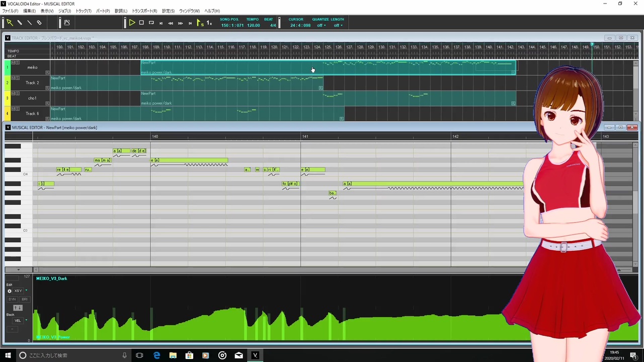Open the LENGTH dropdown
Screen dimensions: 644x362
[x=338, y=26]
